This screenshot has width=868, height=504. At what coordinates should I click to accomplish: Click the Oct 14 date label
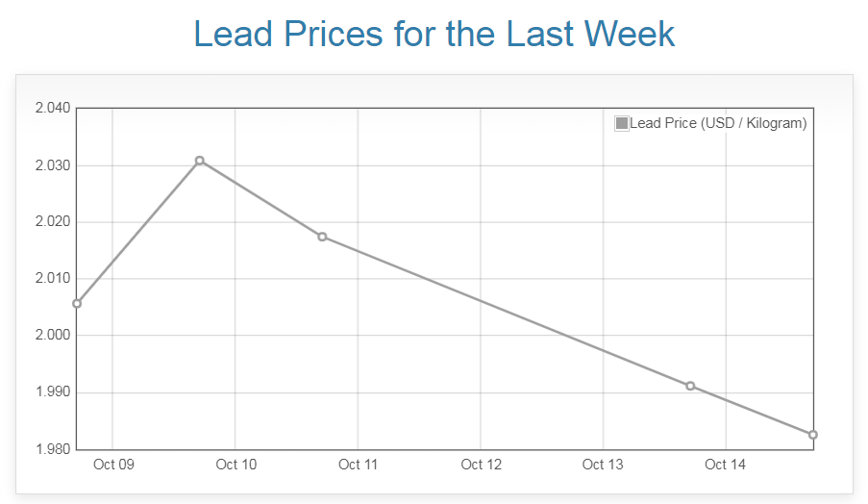pyautogui.click(x=726, y=466)
